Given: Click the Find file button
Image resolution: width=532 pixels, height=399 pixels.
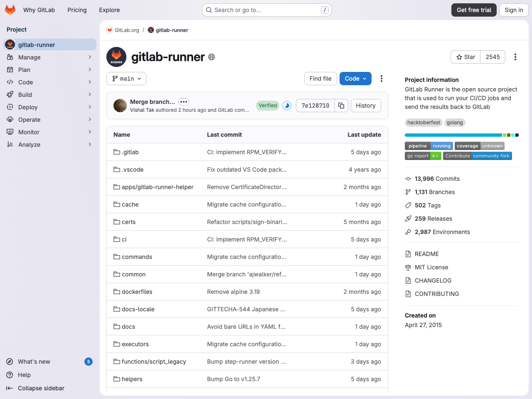Looking at the screenshot, I should [x=320, y=78].
